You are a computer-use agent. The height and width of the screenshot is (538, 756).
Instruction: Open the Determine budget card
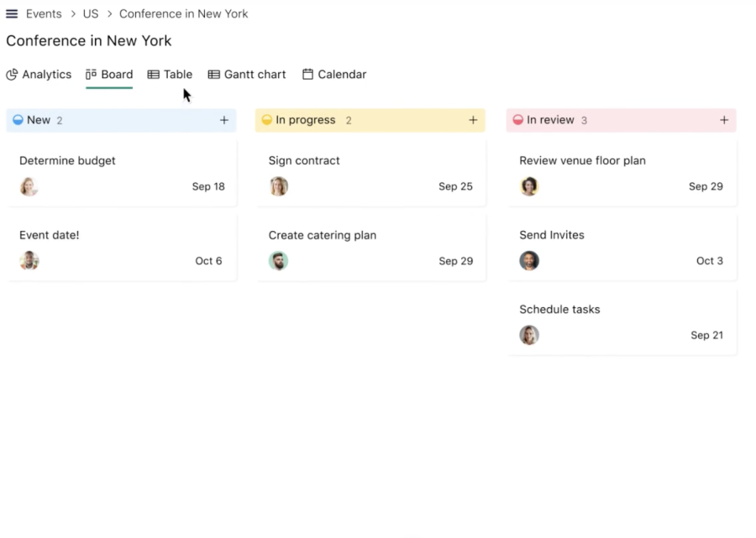pyautogui.click(x=122, y=174)
